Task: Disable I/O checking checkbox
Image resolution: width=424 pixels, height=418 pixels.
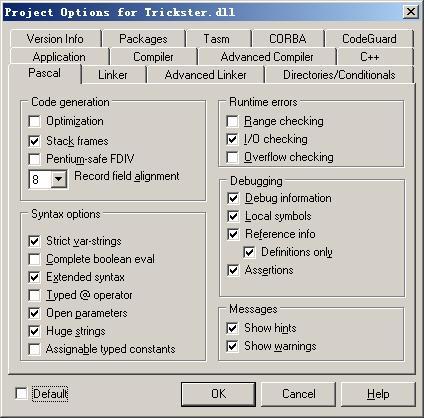Action: (232, 139)
